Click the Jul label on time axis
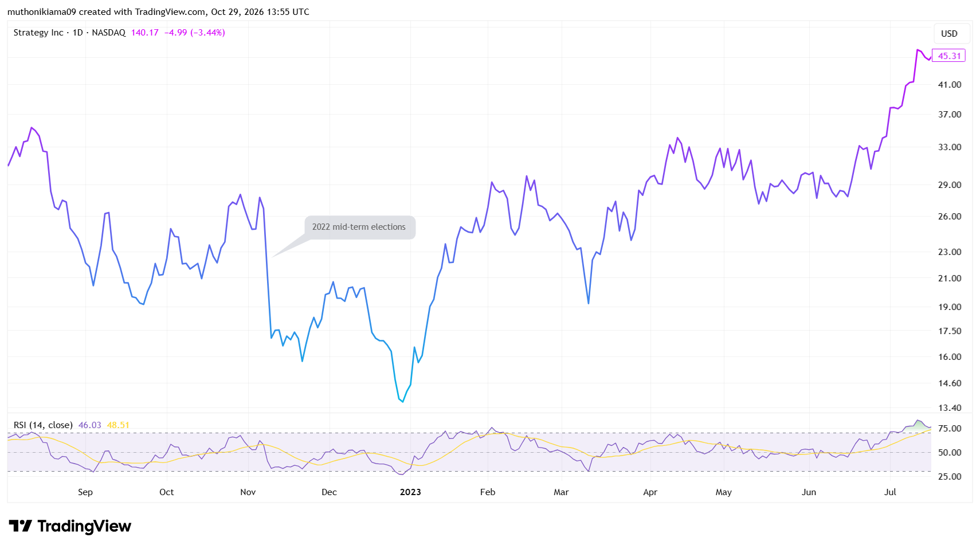980x549 pixels. [891, 492]
